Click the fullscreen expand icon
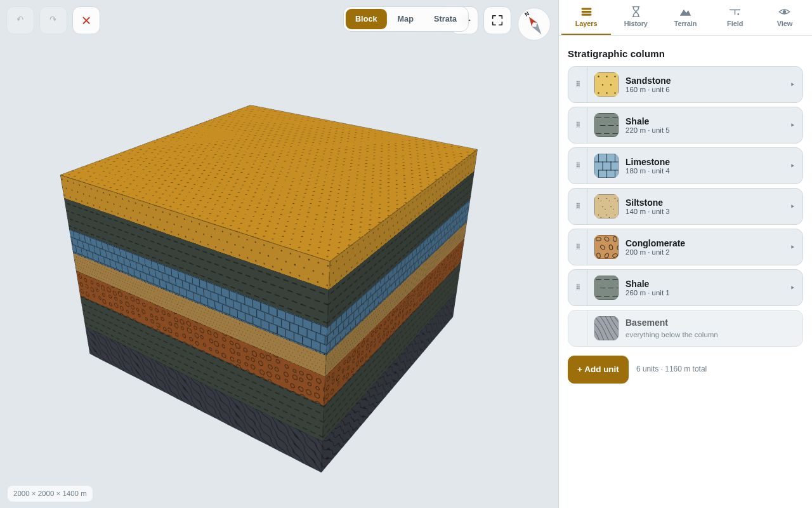 (497, 20)
